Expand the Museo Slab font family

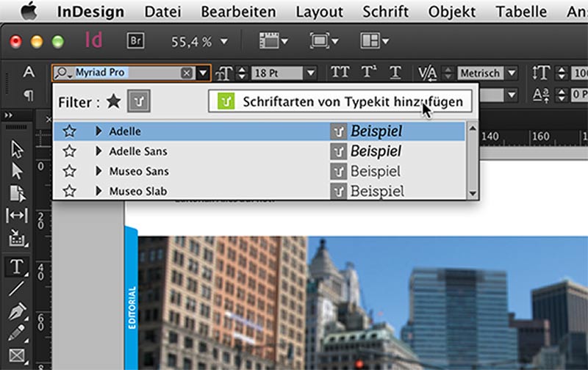(x=98, y=191)
